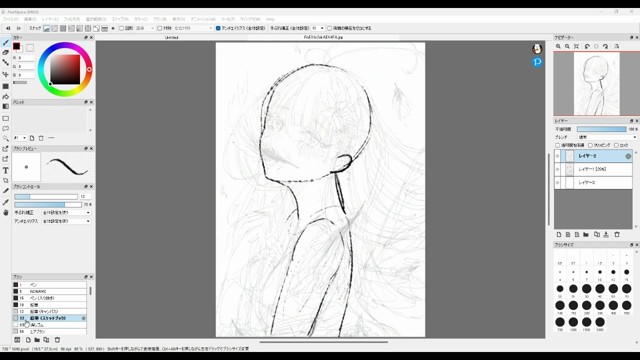640x360 pixels.
Task: Select the Gradient tool
Action: [6, 107]
